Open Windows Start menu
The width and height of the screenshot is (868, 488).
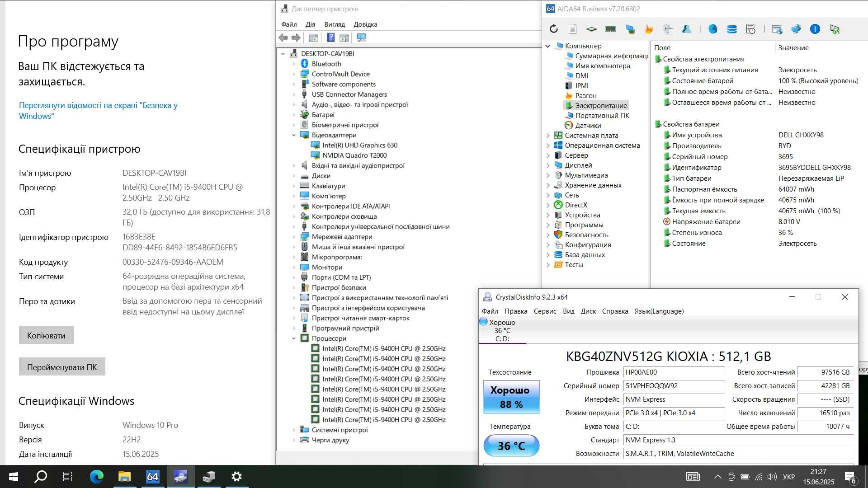(13, 476)
